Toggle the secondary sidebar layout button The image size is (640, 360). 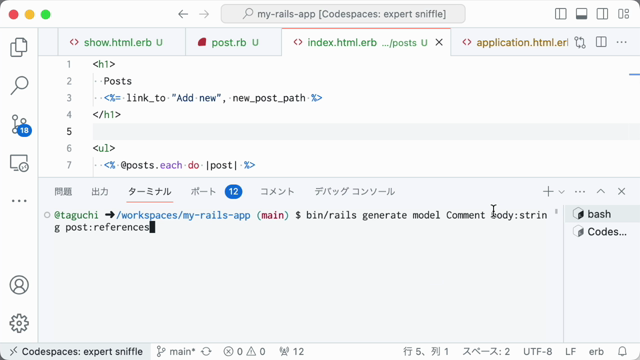602,14
